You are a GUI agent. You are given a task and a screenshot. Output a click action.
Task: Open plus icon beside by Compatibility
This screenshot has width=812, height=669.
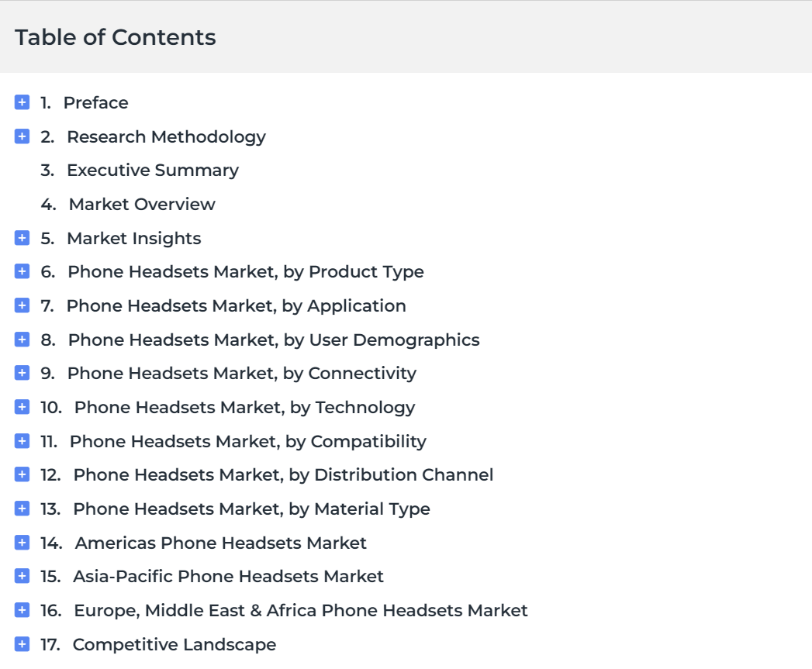22,441
